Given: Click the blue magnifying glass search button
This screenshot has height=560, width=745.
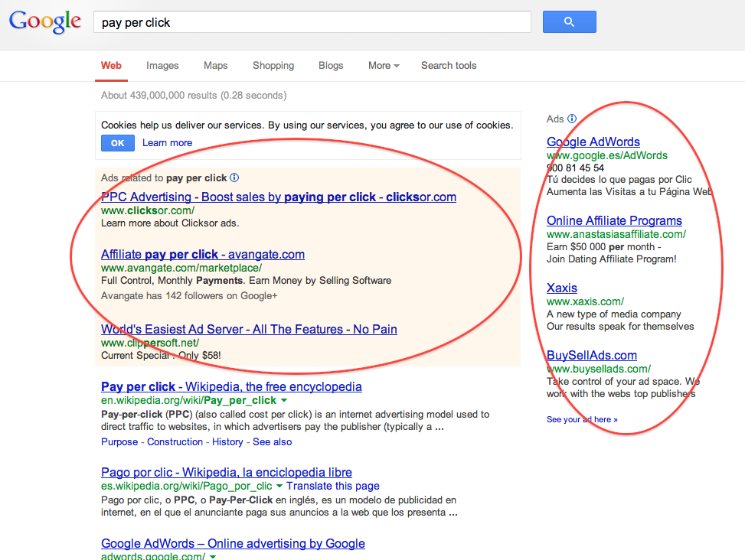Looking at the screenshot, I should coord(569,22).
